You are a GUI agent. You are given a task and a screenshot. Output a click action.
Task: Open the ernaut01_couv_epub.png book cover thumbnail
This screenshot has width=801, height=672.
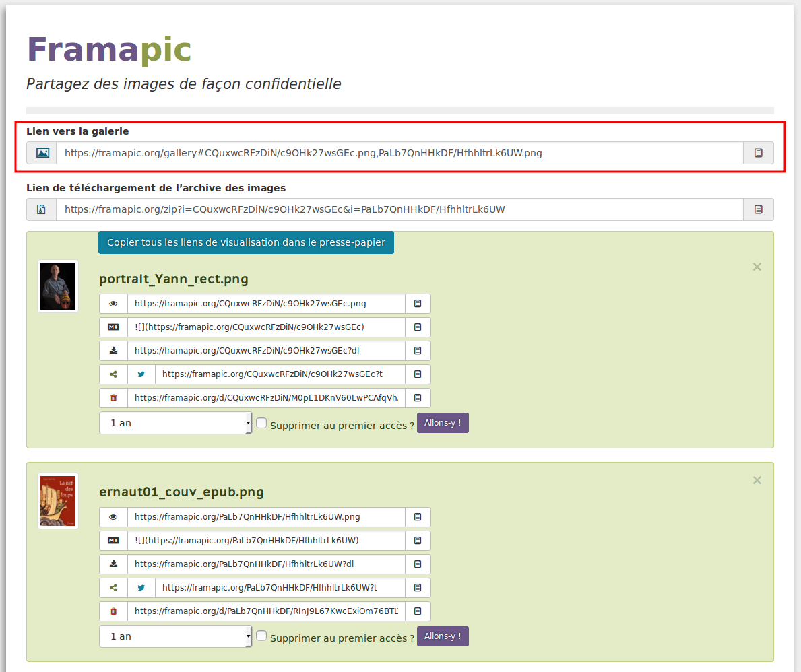point(58,501)
